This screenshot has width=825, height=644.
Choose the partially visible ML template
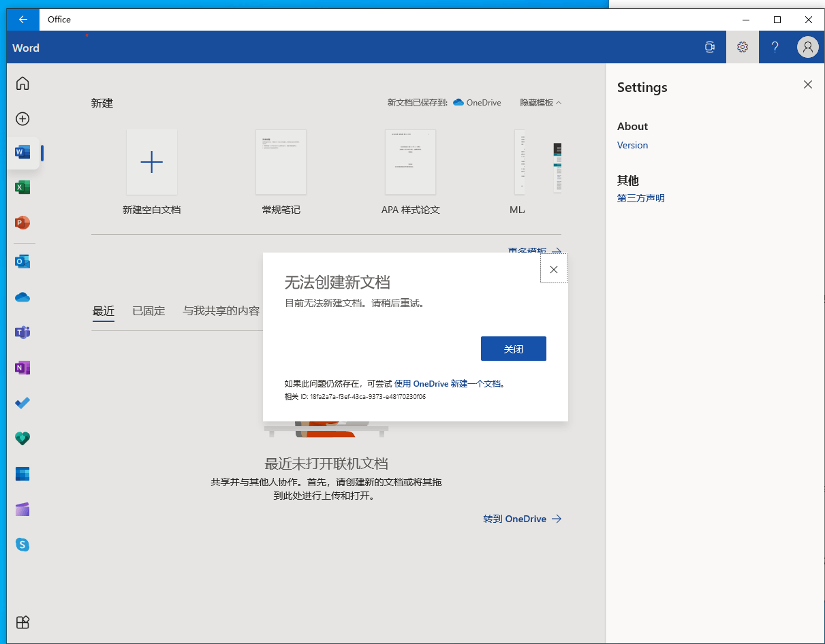(519, 173)
